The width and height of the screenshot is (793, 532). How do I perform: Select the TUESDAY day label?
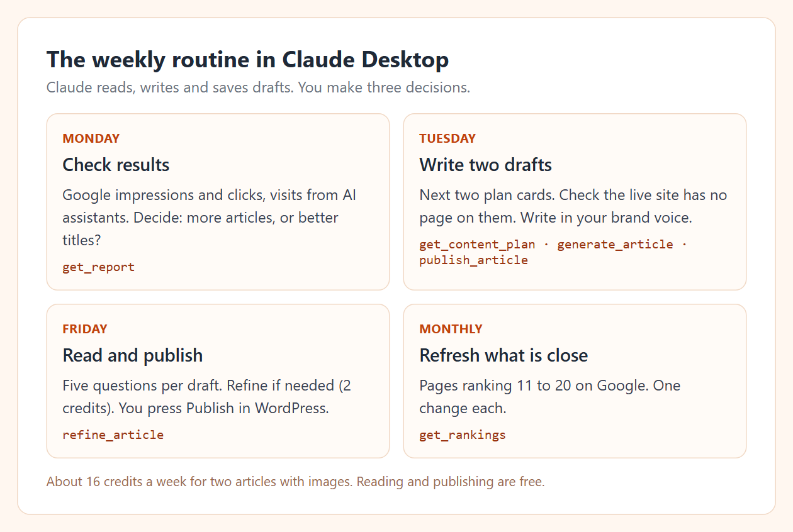pos(447,138)
